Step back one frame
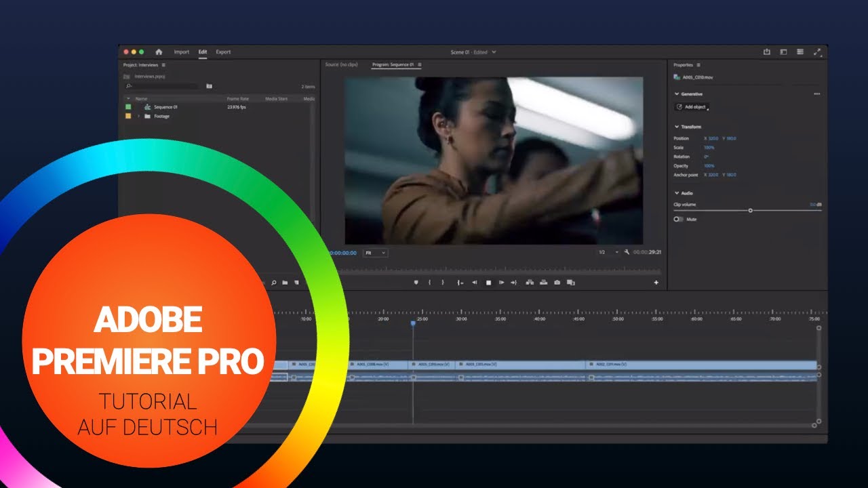The height and width of the screenshot is (488, 868). click(475, 283)
